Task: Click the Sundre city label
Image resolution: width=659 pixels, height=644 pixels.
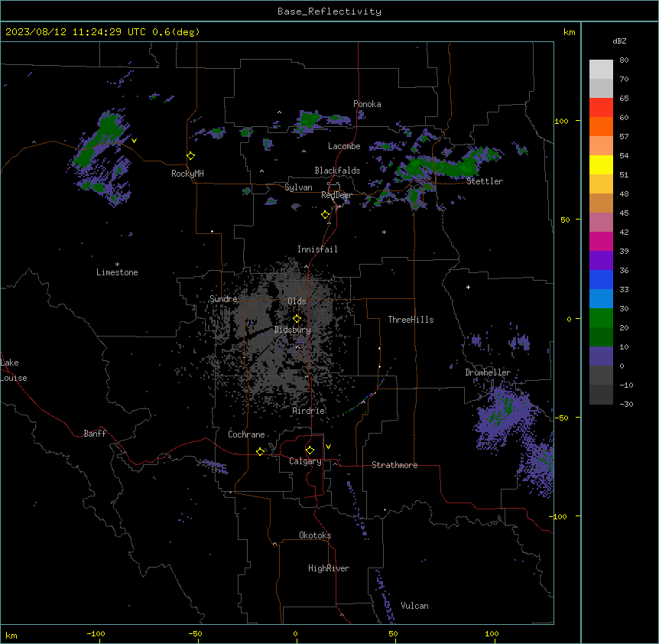Action: [223, 299]
